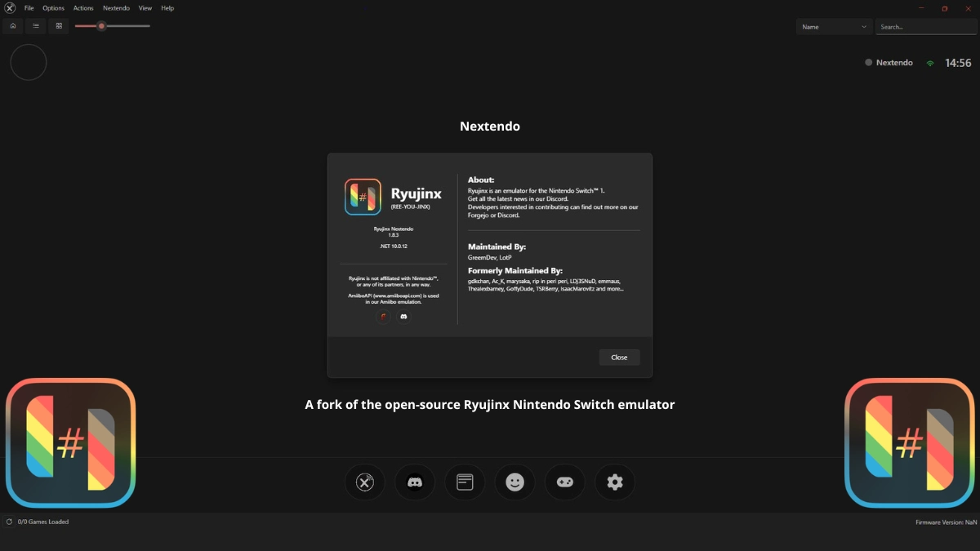The image size is (980, 551).
Task: Click the 'About:' heading in dialog
Action: tap(481, 180)
